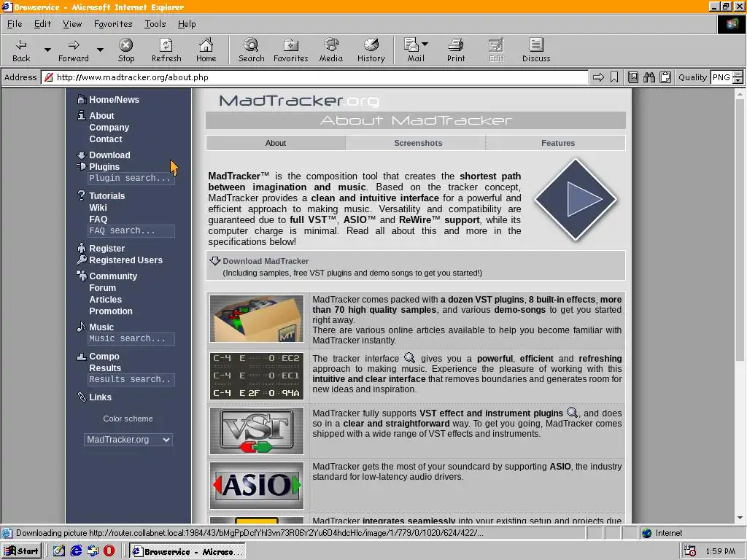The width and height of the screenshot is (747, 560).
Task: Click the system tray clock 1:59 PM
Action: 720,551
